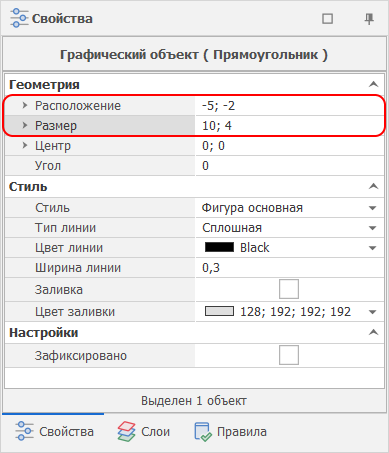
Task: Switch to the Слои tab
Action: [144, 432]
